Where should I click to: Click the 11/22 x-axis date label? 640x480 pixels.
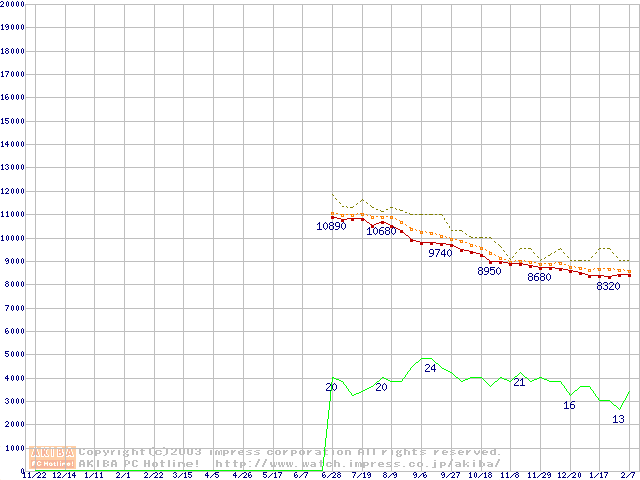coord(33,476)
